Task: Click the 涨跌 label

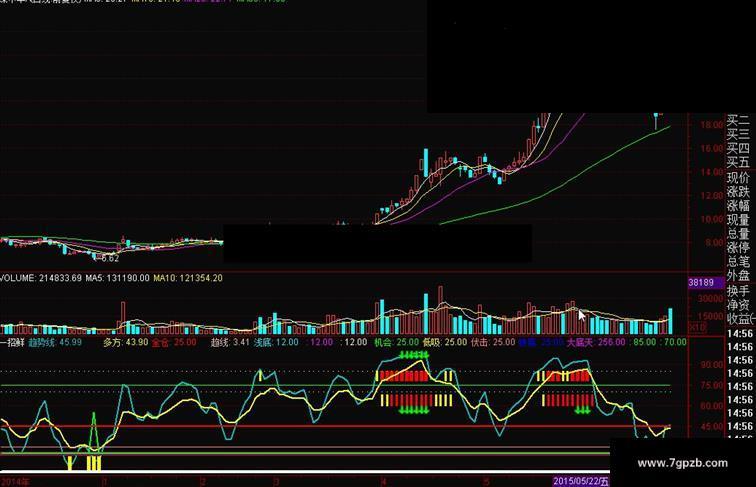Action: (x=738, y=191)
